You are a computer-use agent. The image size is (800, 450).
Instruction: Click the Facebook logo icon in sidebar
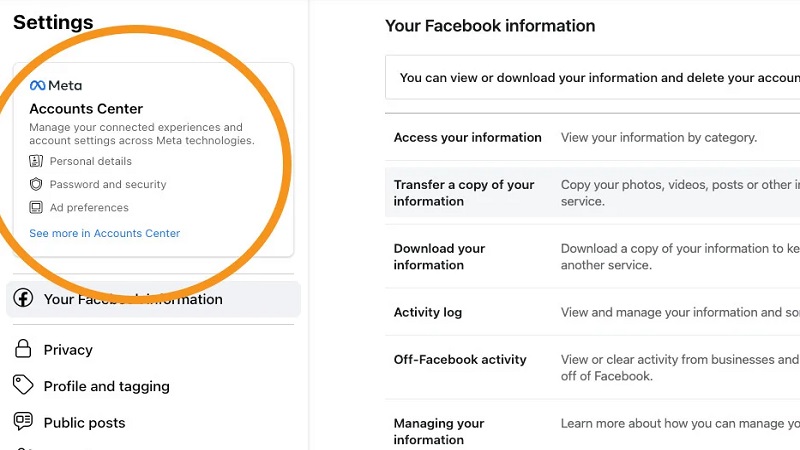tap(23, 299)
